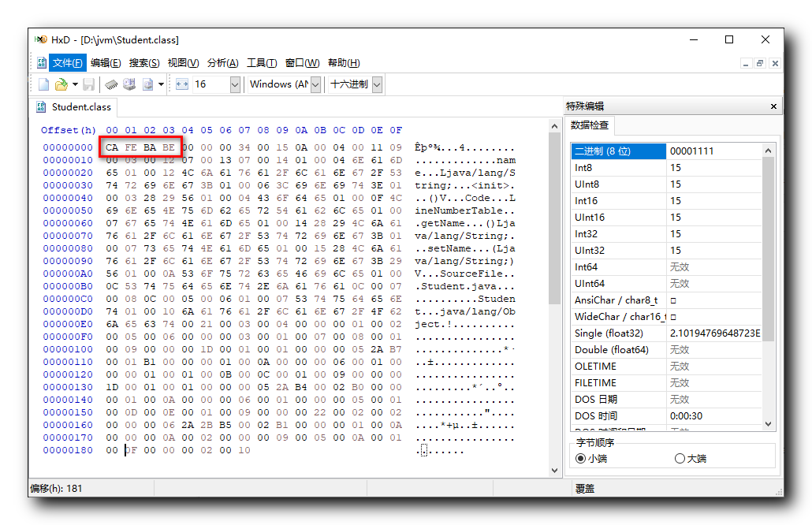Viewport: 812px width, 525px height.
Task: Click the UInt64 row label
Action: coord(590,284)
